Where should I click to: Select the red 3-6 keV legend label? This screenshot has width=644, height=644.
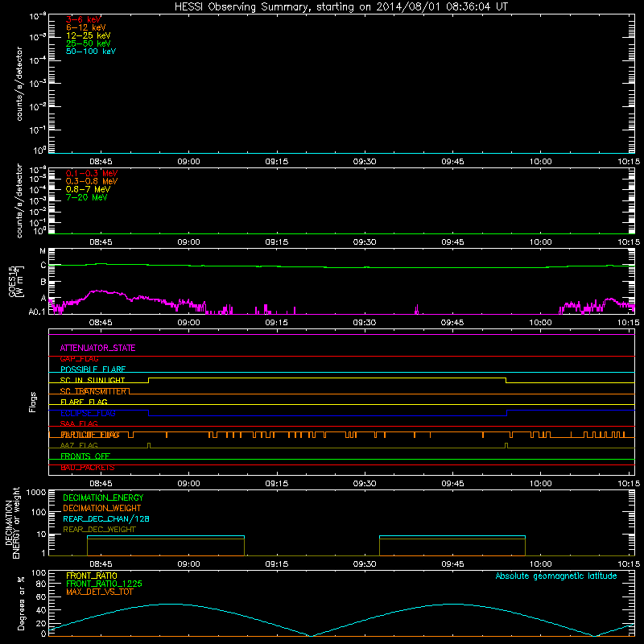coord(83,19)
